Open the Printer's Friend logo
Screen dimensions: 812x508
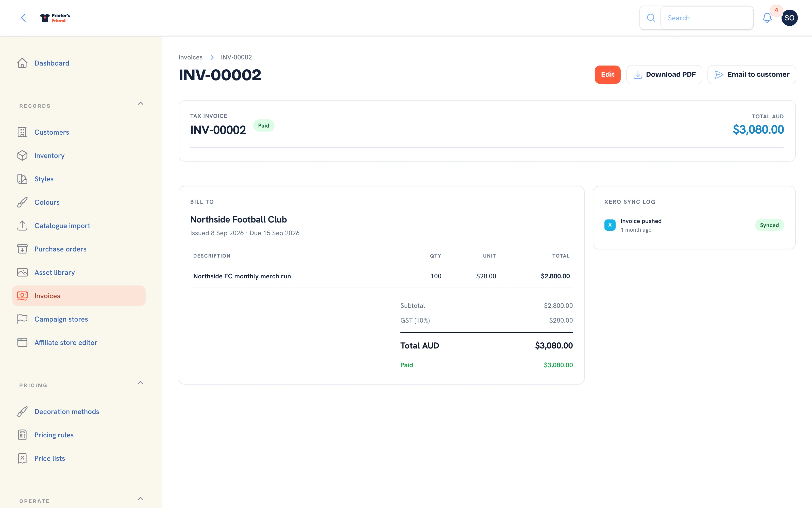pos(55,18)
